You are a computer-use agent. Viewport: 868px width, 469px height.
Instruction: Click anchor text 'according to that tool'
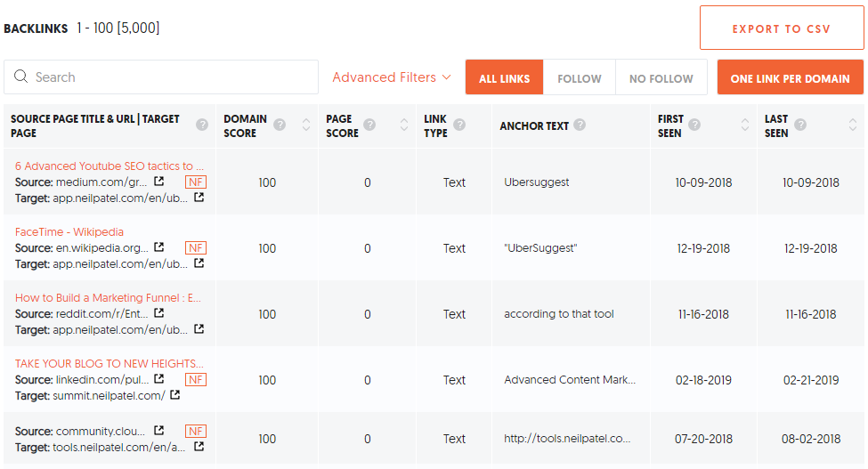tap(558, 313)
